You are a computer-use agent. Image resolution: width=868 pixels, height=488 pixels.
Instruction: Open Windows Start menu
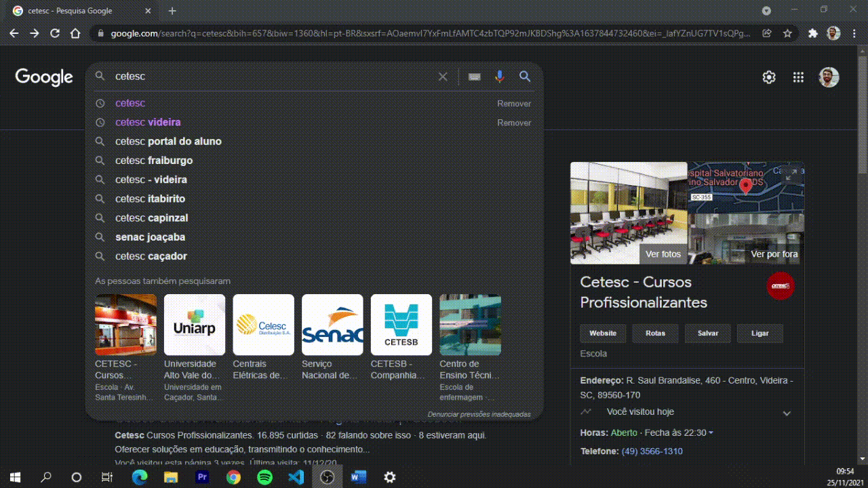pos(15,477)
